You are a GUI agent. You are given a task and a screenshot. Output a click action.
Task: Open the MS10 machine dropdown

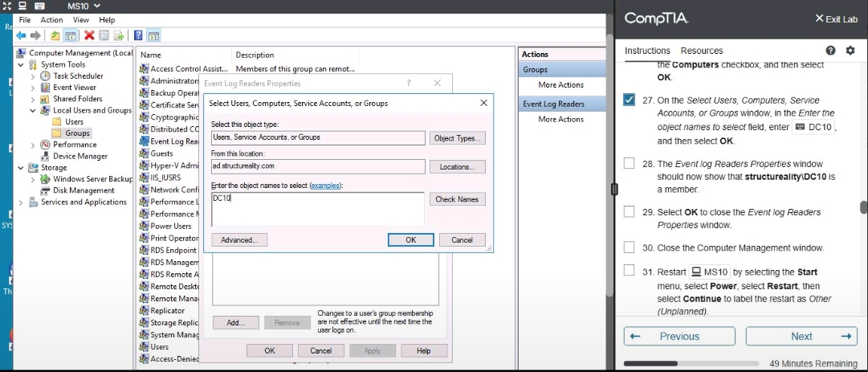pyautogui.click(x=84, y=6)
